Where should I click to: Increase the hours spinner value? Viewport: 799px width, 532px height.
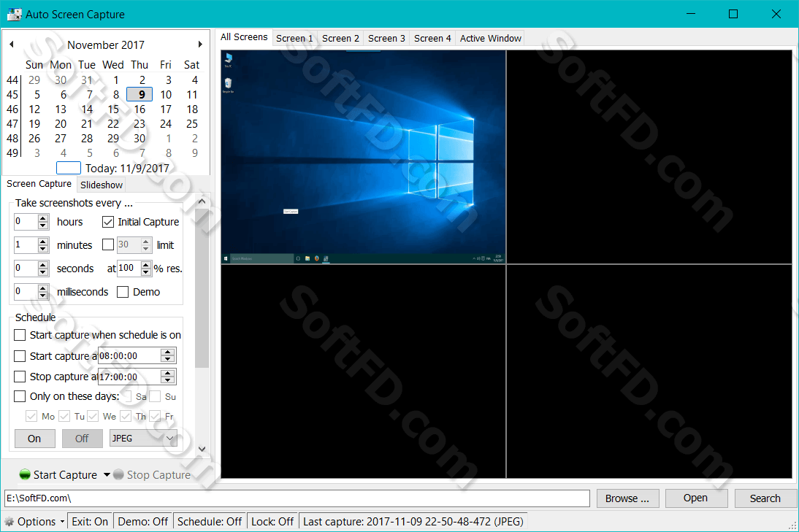point(43,218)
